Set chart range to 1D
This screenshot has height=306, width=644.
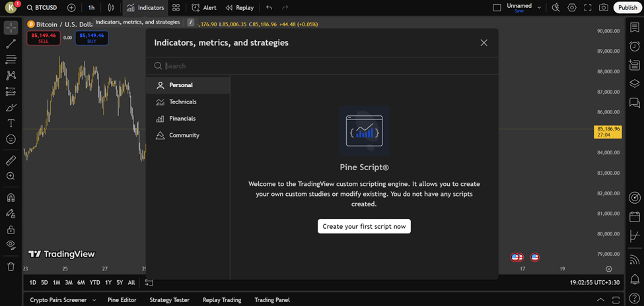tap(33, 283)
